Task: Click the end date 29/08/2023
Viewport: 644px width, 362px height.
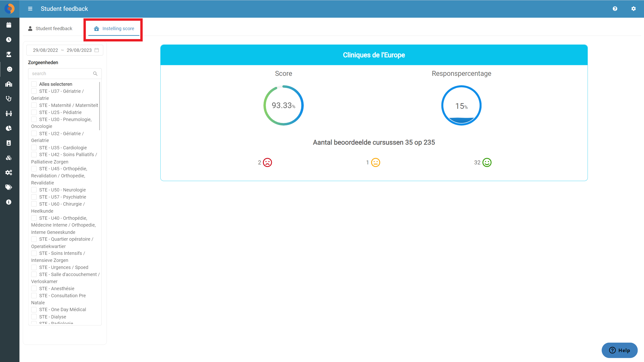Action: (x=79, y=50)
